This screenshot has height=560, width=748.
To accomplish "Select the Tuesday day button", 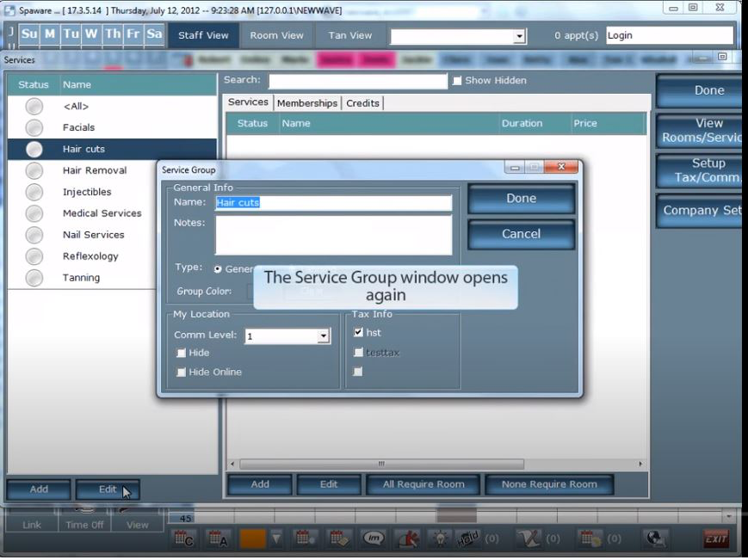I will point(71,34).
